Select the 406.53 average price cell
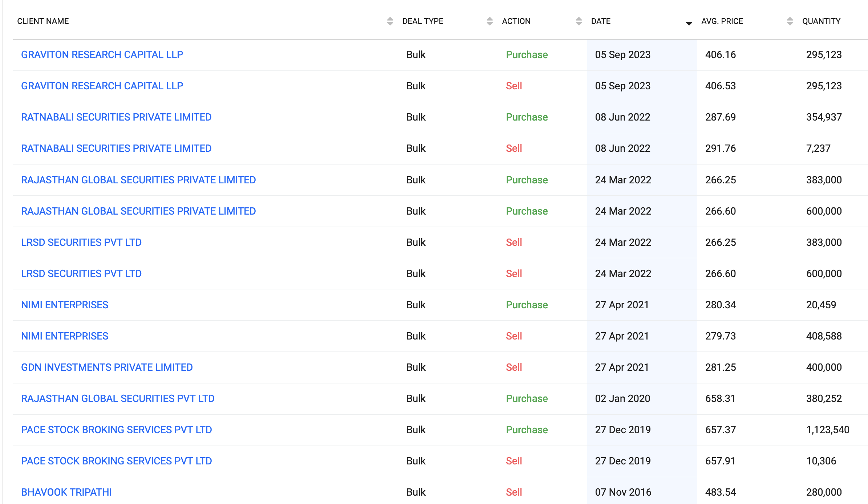The height and width of the screenshot is (504, 868). click(721, 86)
